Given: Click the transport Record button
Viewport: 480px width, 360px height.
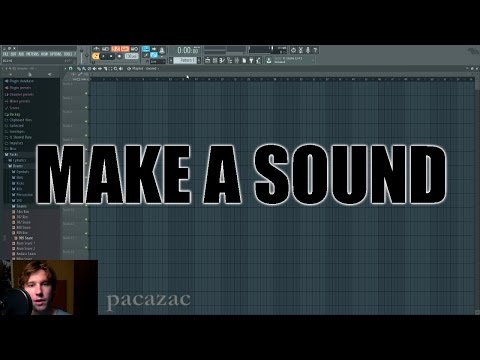Looking at the screenshot, I should coord(119,56).
